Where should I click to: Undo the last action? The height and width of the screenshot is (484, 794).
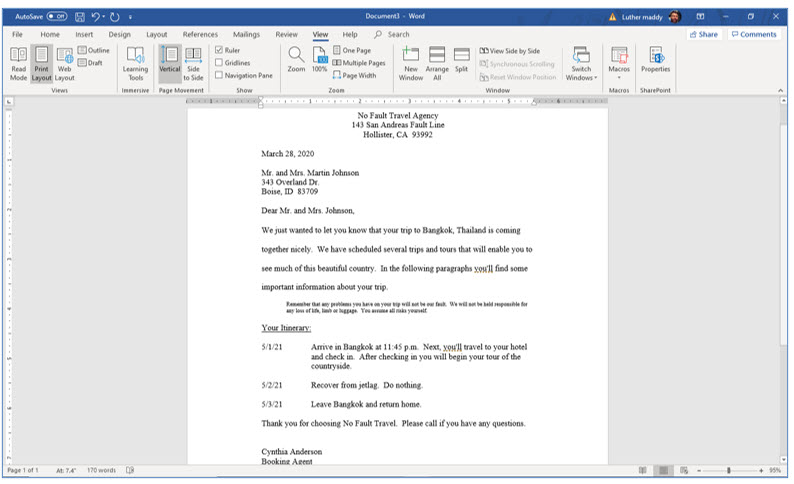96,17
